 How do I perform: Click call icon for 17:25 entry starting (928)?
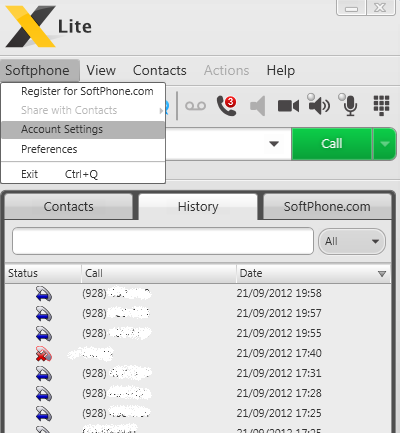[x=44, y=414]
